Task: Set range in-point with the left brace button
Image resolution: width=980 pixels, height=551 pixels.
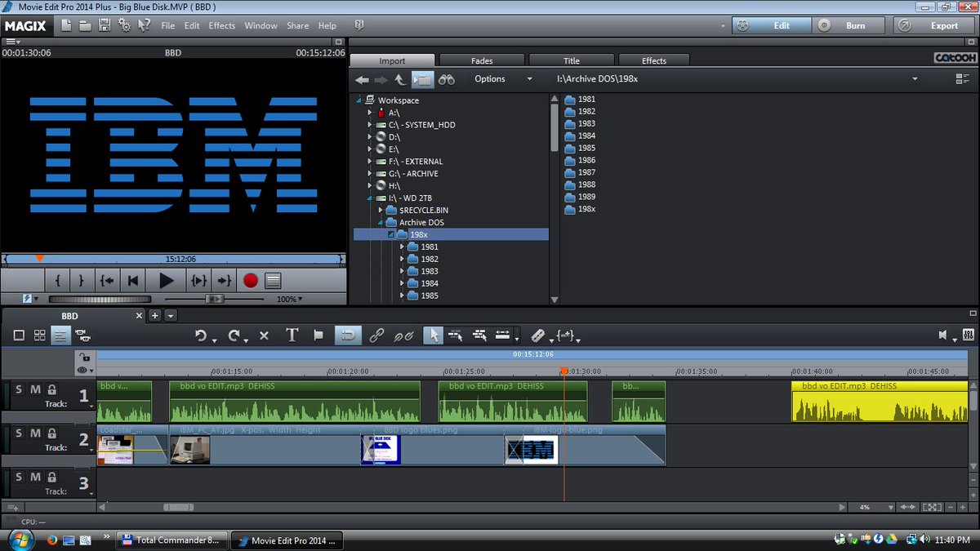Action: (x=58, y=280)
